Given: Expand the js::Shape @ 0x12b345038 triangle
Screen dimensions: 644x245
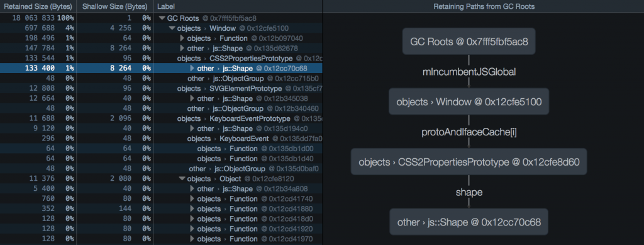Looking at the screenshot, I should coord(192,99).
